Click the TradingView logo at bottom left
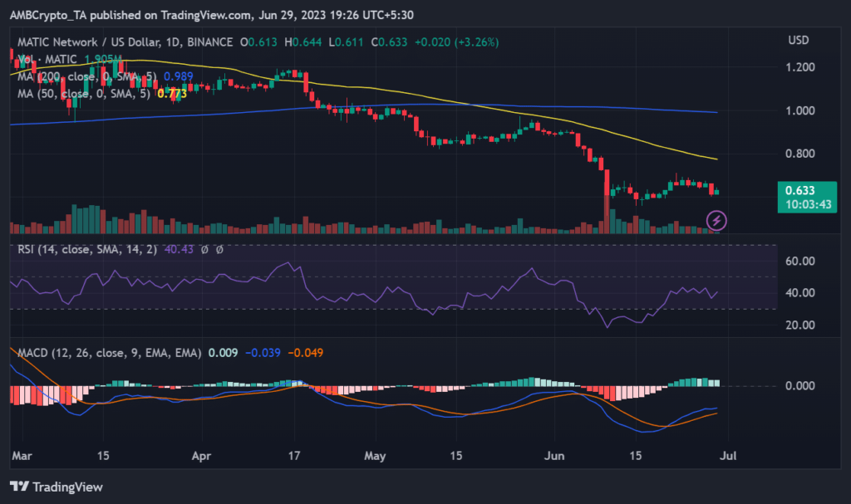The height and width of the screenshot is (504, 851). 56,487
